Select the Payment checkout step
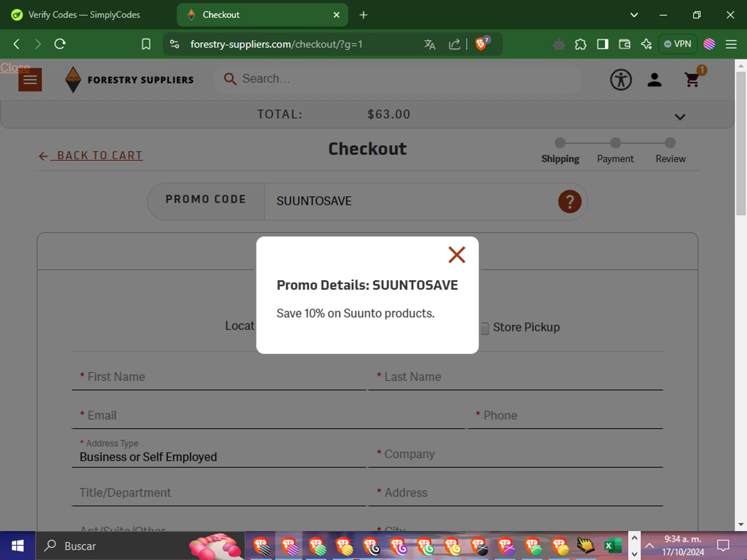Viewport: 747px width, 560px height. point(616,151)
